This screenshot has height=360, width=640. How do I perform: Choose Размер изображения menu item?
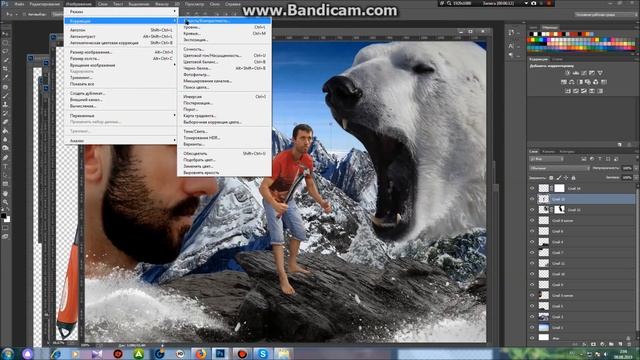121,52
